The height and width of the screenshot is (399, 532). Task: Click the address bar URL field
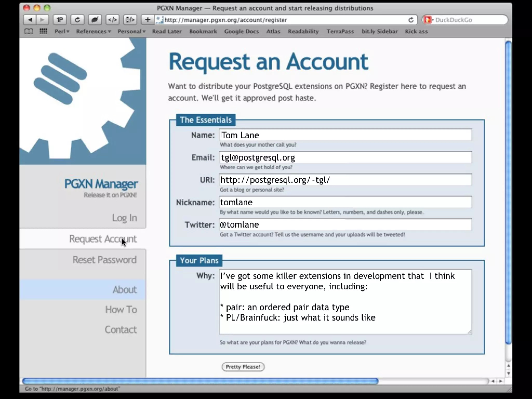click(x=286, y=20)
